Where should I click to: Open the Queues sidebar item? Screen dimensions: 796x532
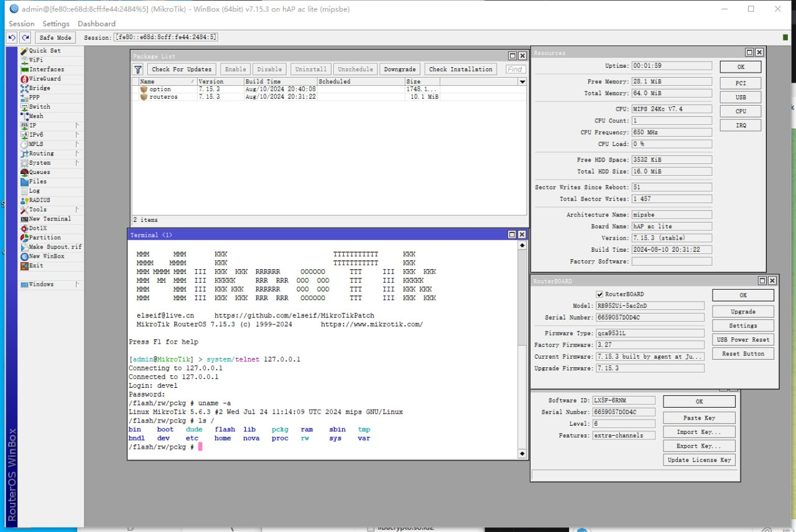39,172
